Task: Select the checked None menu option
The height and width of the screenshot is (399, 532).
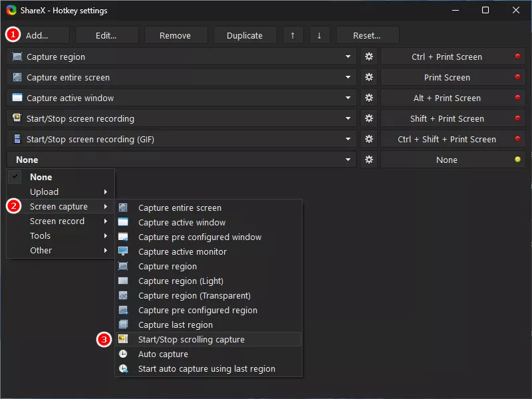Action: [61, 177]
